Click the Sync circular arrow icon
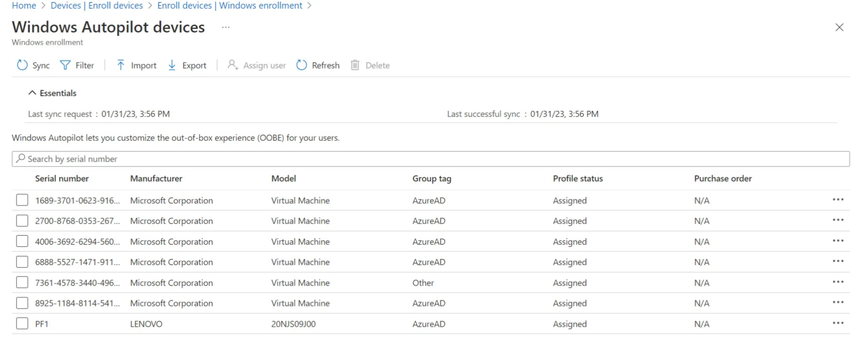This screenshot has width=868, height=343. [22, 65]
